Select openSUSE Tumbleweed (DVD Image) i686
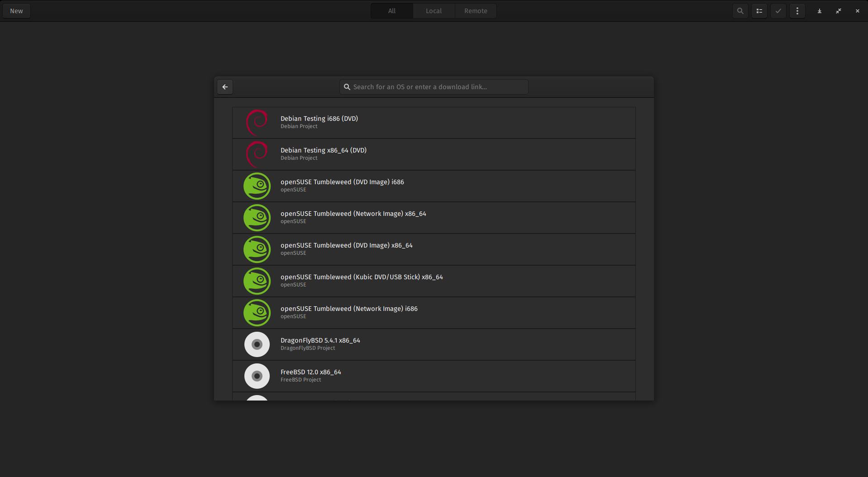 [x=434, y=186]
